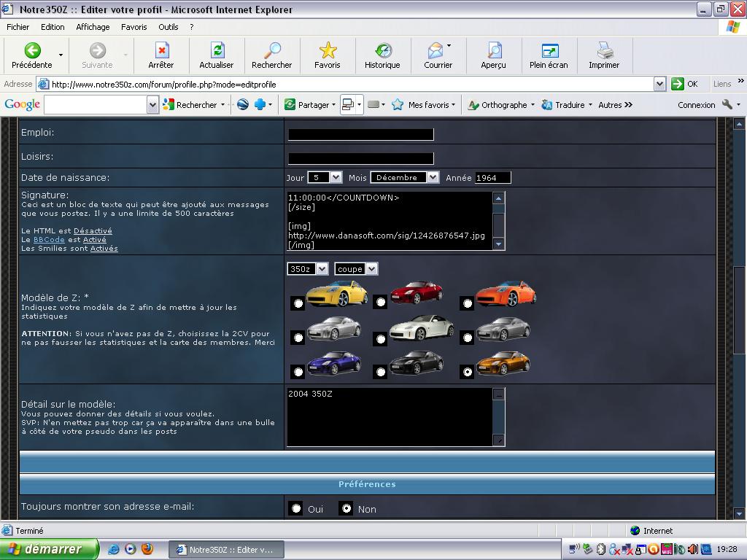Viewport: 747px width, 560px height.
Task: Open the démarrer Start menu
Action: click(x=49, y=549)
